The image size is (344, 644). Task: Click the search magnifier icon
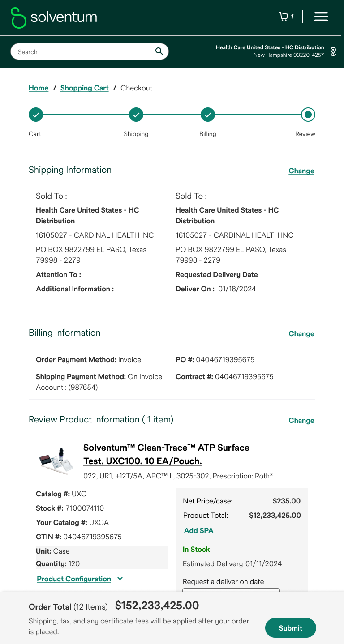[159, 51]
